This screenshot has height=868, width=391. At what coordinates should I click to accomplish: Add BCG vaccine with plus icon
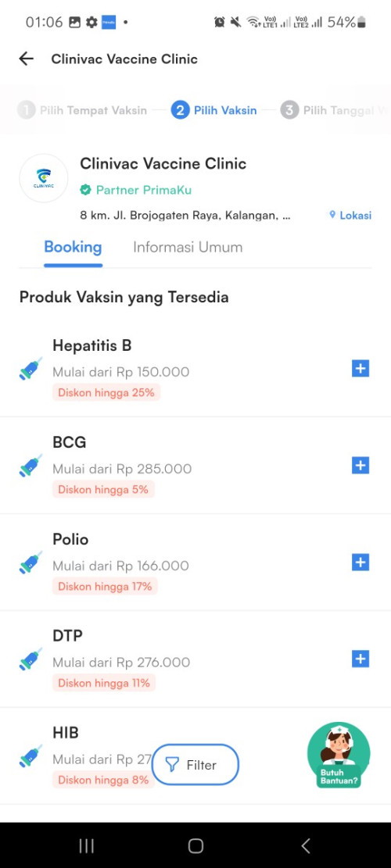point(360,466)
